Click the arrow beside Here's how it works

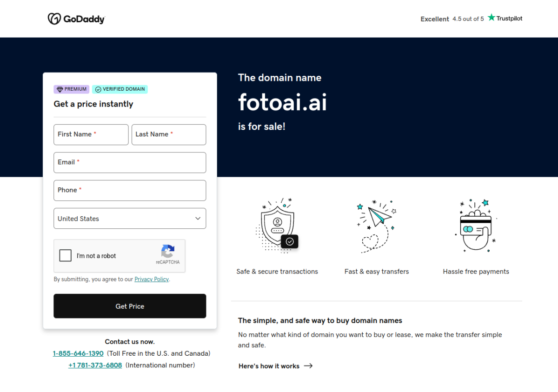tap(308, 366)
